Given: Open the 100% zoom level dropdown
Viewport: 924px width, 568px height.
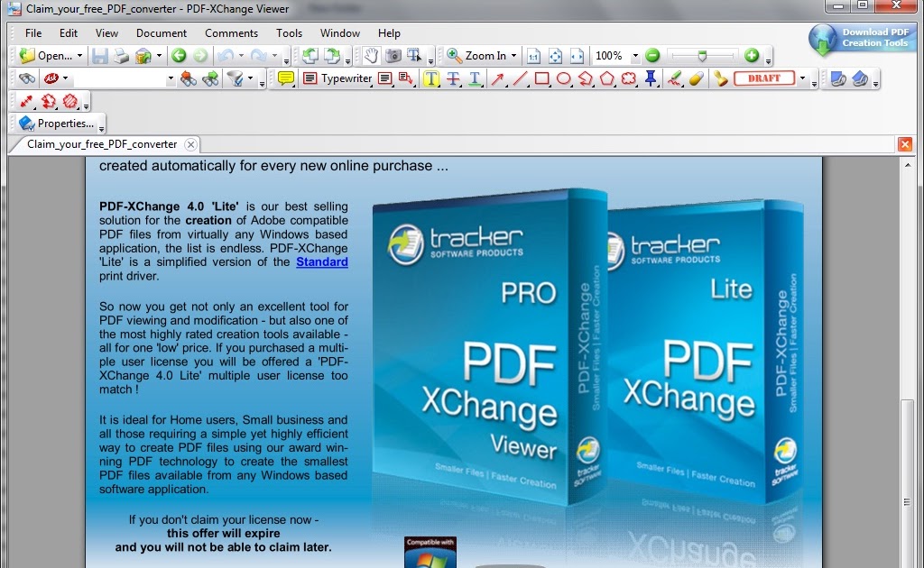Looking at the screenshot, I should coord(635,55).
